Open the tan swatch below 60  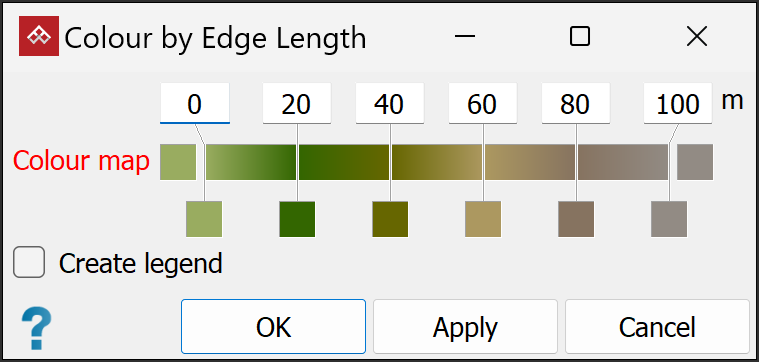pos(483,219)
